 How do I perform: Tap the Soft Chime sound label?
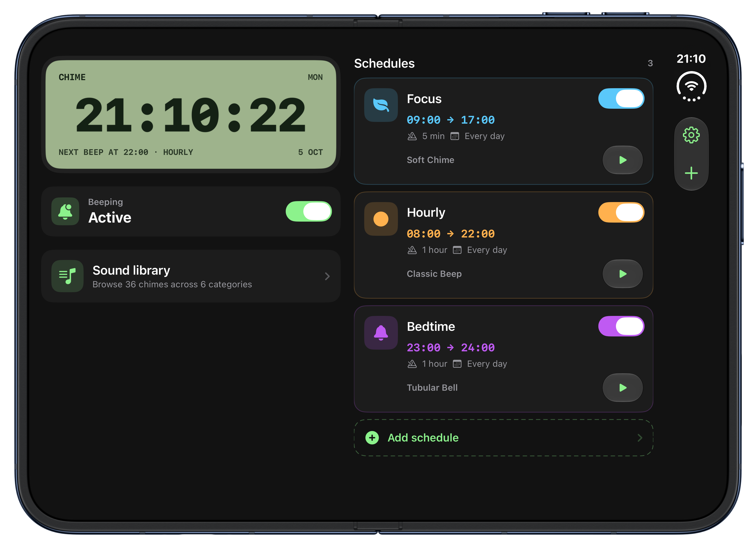pyautogui.click(x=430, y=160)
